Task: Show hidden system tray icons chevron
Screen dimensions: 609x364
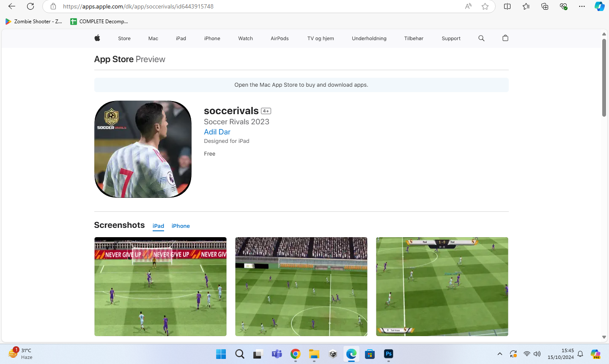Action: pyautogui.click(x=500, y=354)
